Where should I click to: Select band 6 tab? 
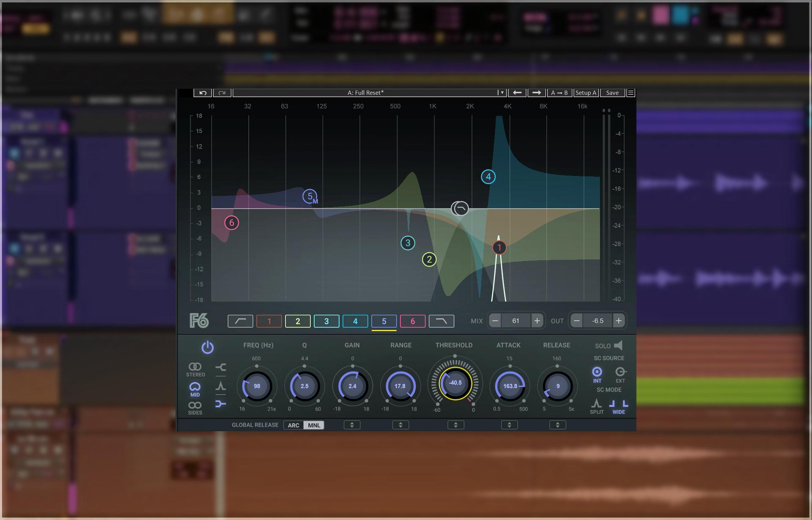(413, 321)
